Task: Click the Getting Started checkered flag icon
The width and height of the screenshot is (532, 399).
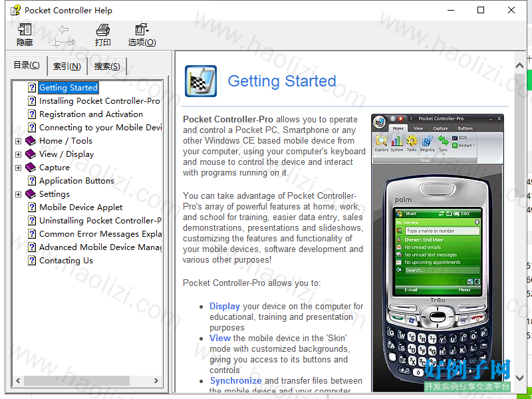Action: pyautogui.click(x=201, y=81)
